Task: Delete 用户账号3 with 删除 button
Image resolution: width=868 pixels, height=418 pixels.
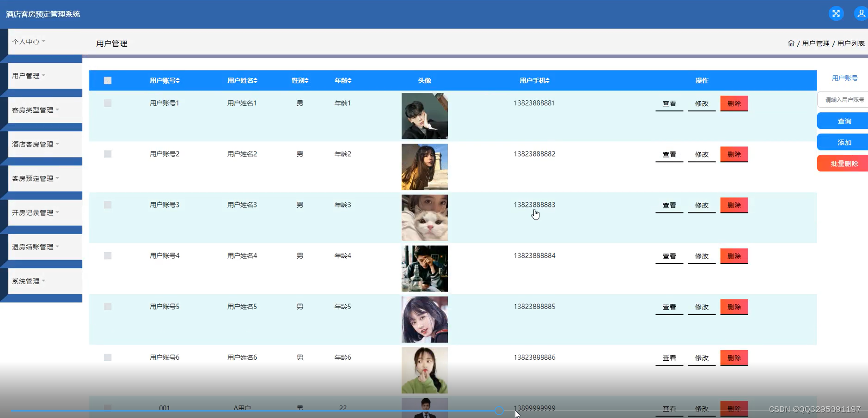Action: pos(734,205)
